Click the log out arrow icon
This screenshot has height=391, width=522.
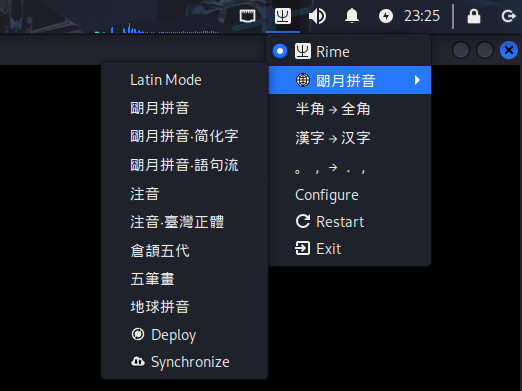508,16
